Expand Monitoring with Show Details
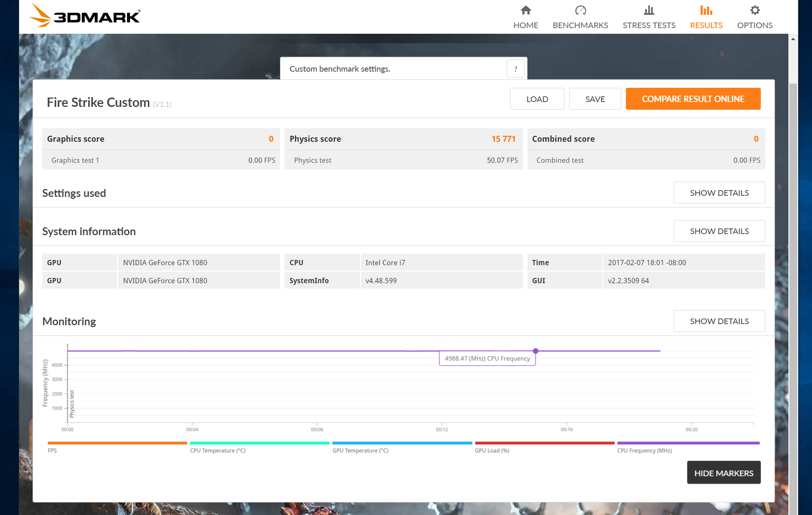This screenshot has height=515, width=812. (719, 321)
